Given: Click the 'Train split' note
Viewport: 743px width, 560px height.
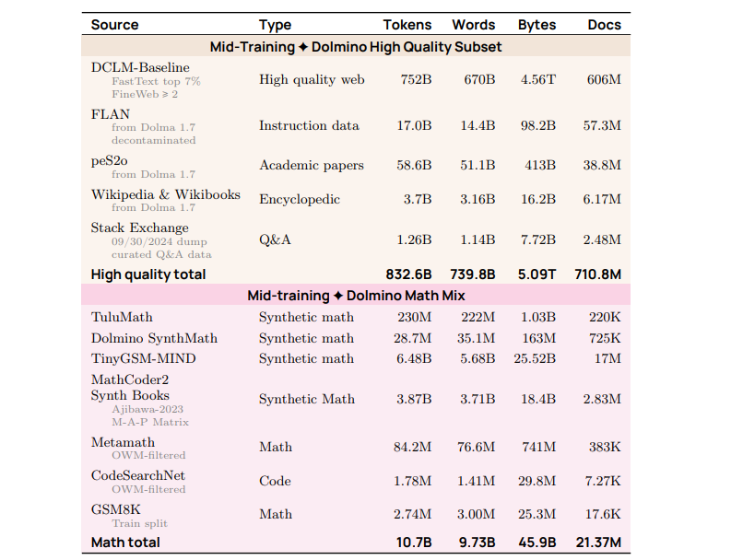Looking at the screenshot, I should tap(140, 523).
